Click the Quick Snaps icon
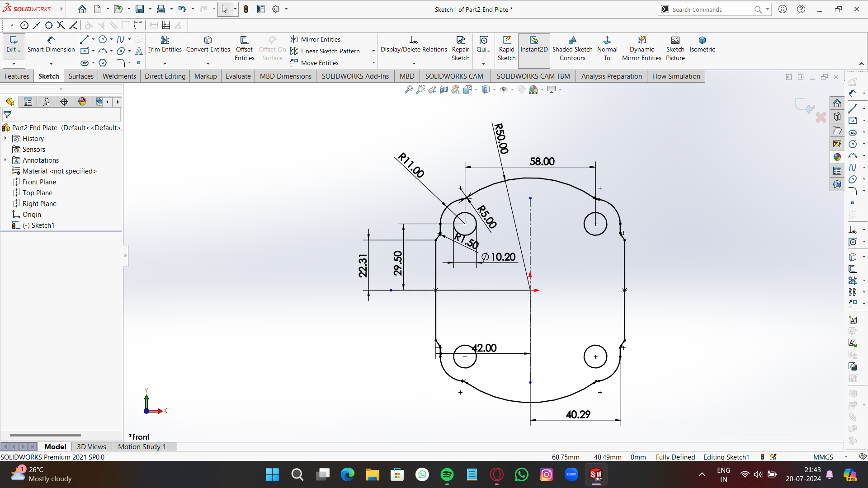Screen dimensions: 868x488 pyautogui.click(x=483, y=44)
